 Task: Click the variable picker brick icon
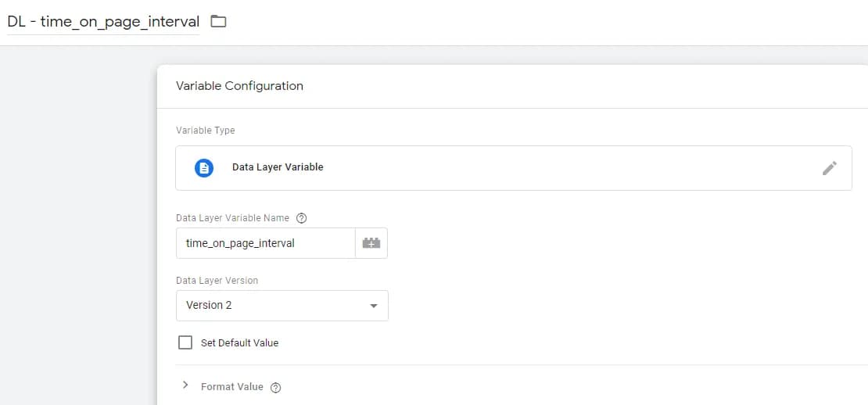coord(371,243)
